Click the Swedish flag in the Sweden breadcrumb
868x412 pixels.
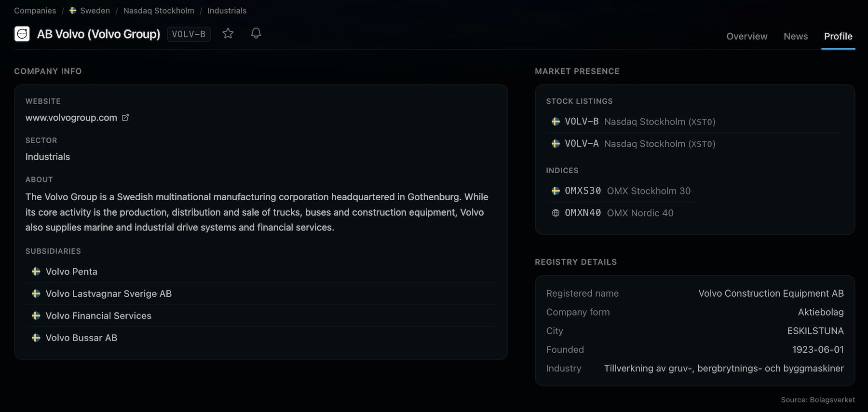tap(73, 10)
